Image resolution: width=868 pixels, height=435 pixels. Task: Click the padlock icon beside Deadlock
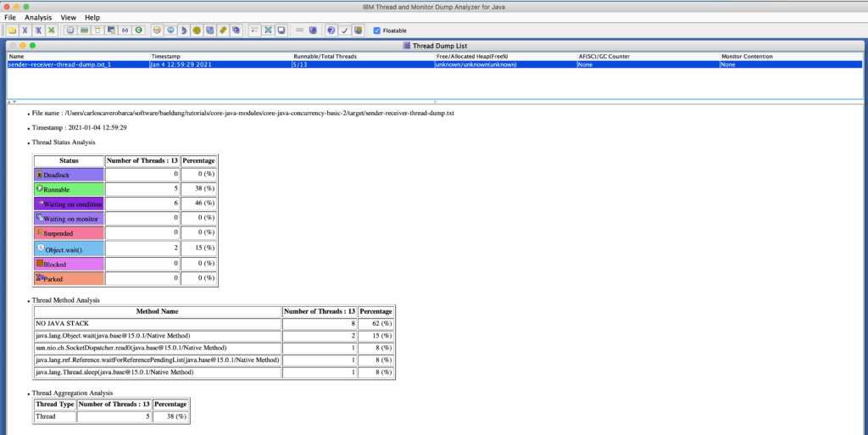pyautogui.click(x=39, y=174)
